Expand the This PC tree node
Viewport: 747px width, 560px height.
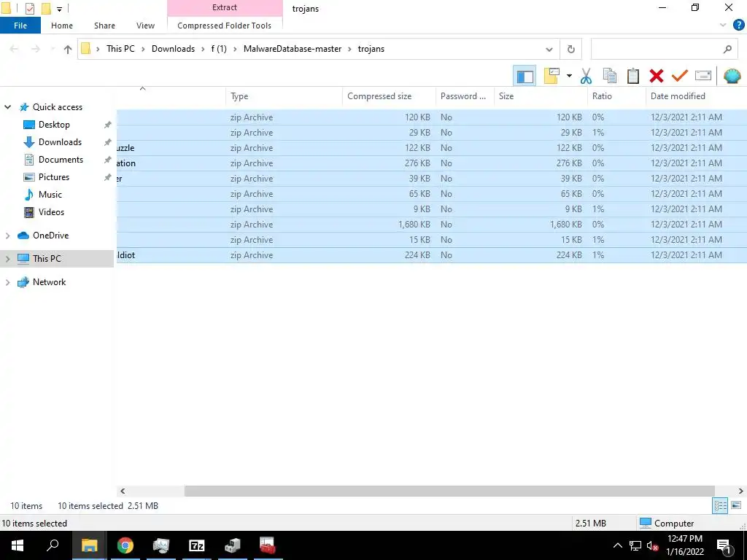(7, 259)
